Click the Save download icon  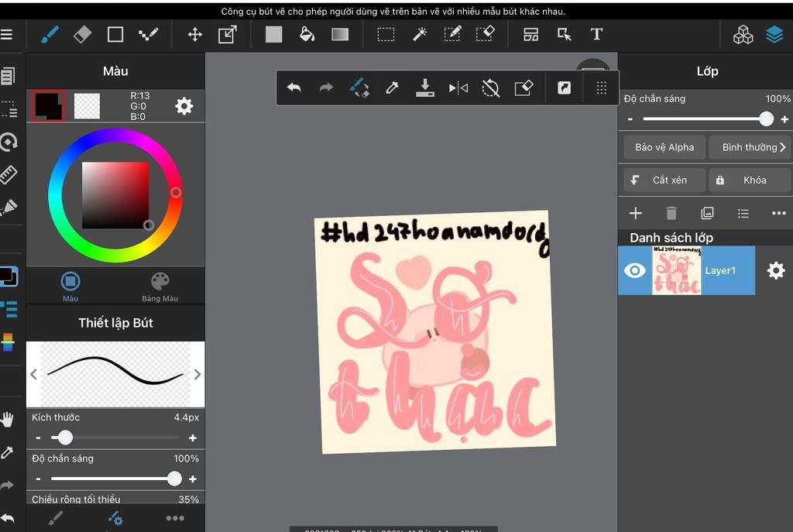coord(425,88)
